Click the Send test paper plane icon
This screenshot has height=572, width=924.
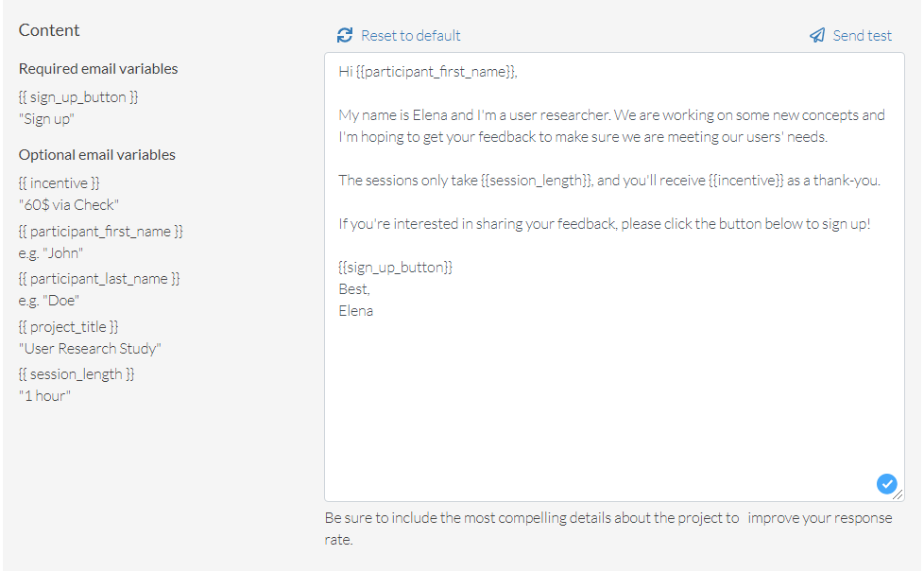[817, 35]
